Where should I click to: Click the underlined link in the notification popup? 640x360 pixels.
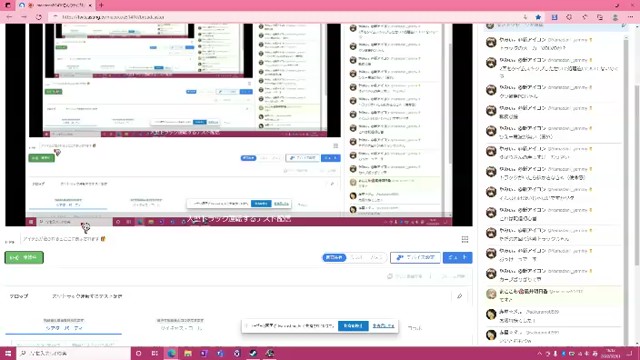(x=383, y=326)
